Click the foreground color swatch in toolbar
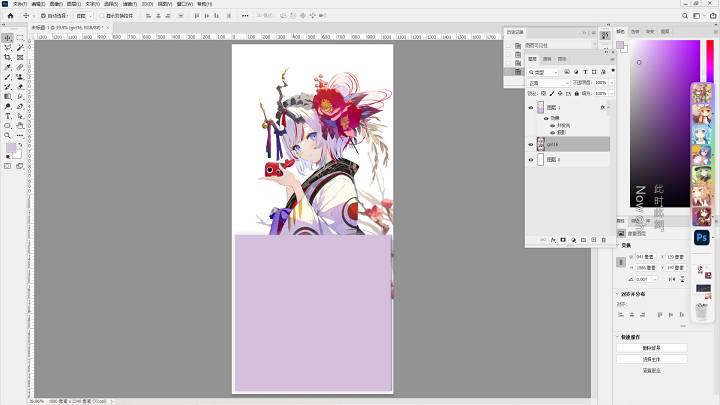720x405 pixels. 11,147
